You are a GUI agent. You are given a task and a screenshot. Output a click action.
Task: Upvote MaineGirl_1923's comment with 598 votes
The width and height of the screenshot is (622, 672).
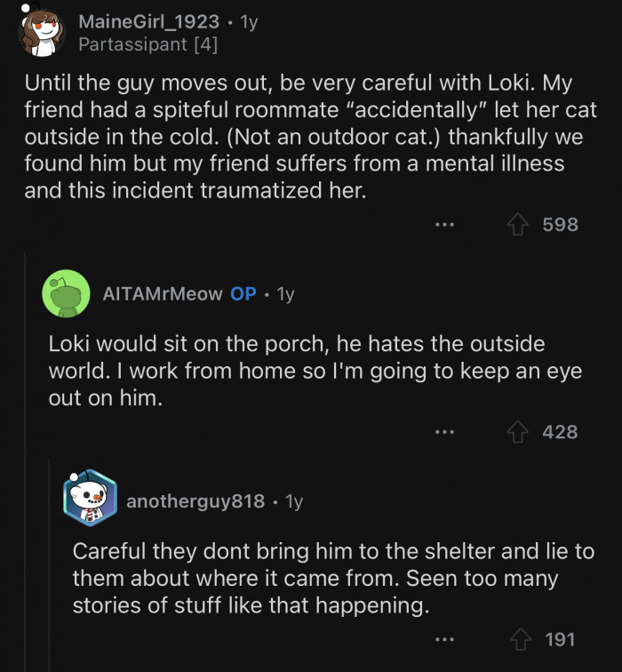click(517, 225)
